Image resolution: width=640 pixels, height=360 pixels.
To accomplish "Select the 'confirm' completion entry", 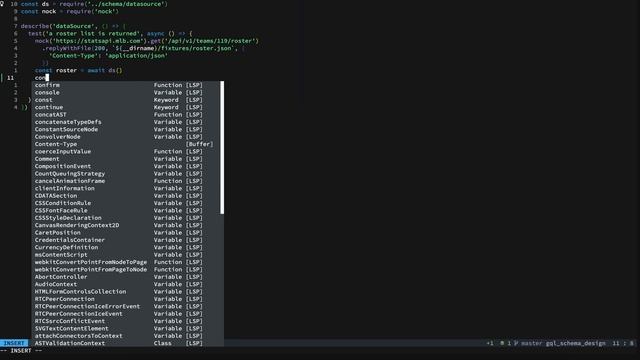I will coord(128,85).
